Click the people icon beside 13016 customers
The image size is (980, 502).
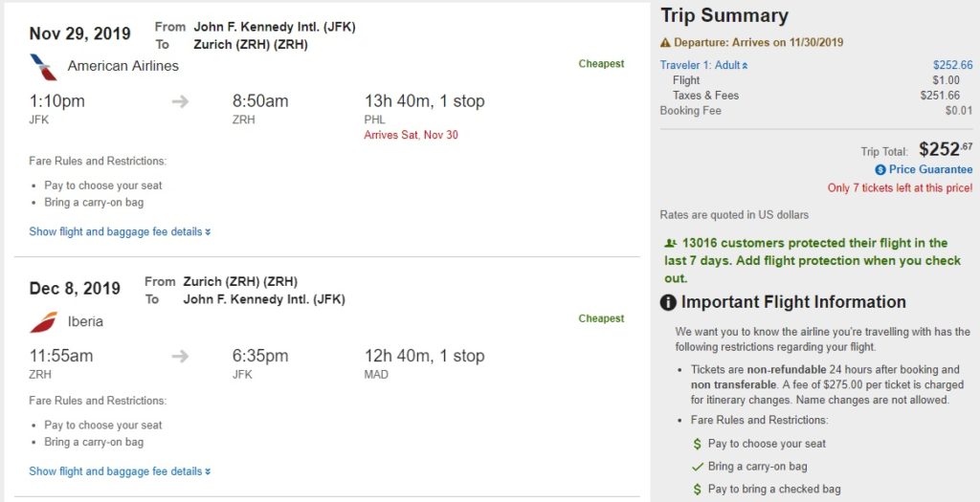(x=670, y=244)
